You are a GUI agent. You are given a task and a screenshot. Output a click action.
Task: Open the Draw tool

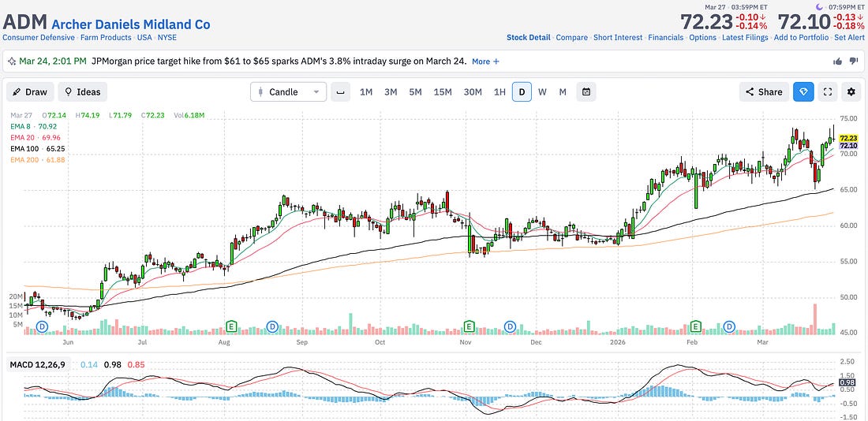[30, 91]
